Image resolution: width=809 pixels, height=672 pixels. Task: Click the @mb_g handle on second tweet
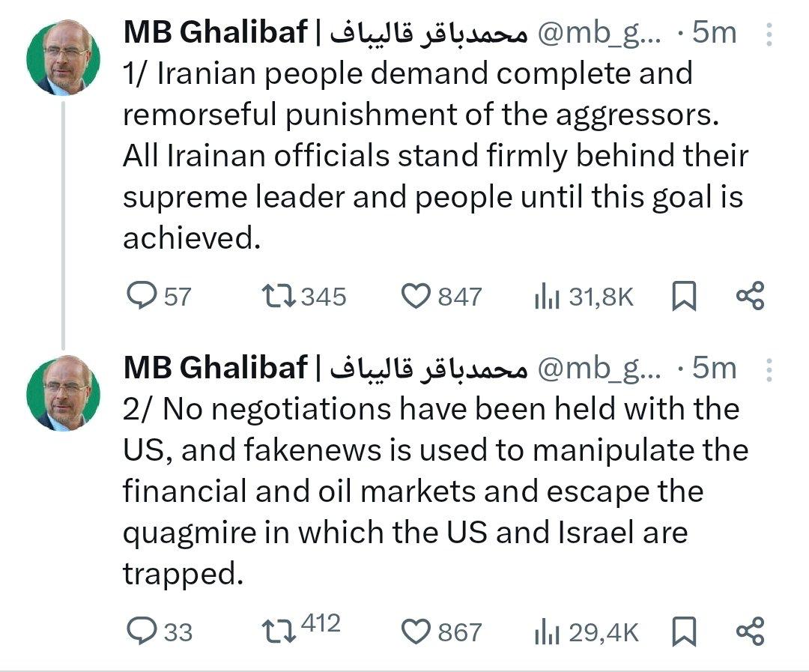click(x=599, y=368)
